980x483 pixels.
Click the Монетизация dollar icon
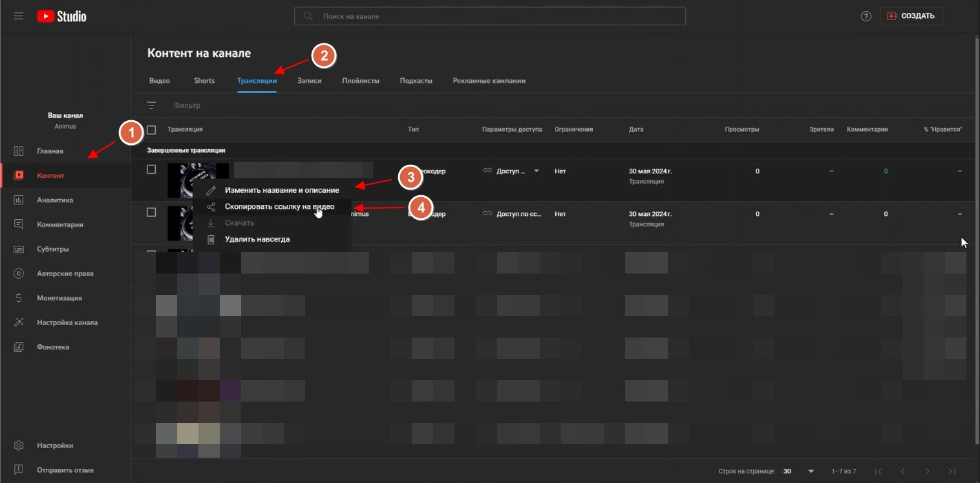tap(19, 298)
